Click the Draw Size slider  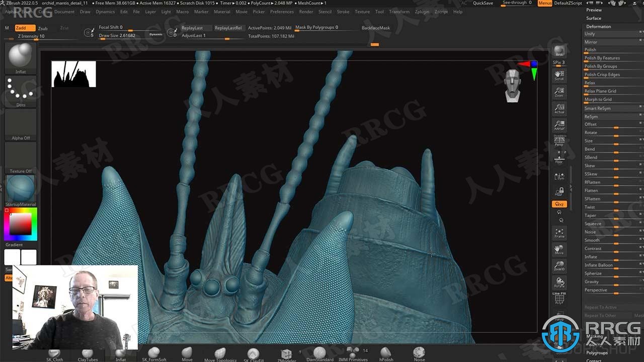tap(122, 36)
